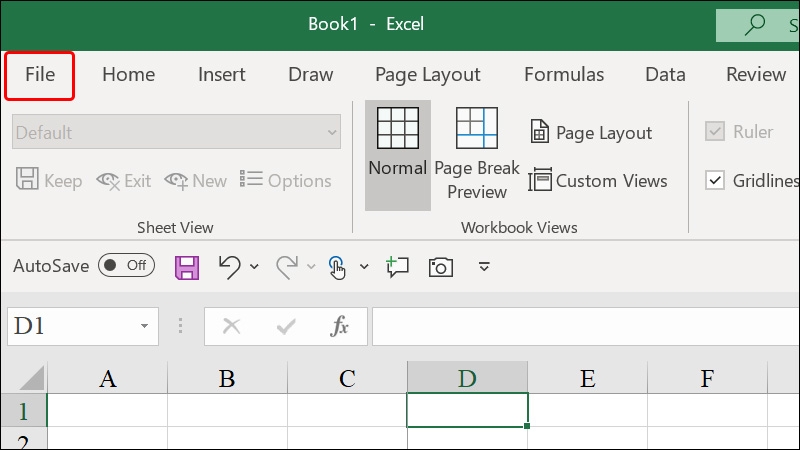800x450 pixels.
Task: Click the Select All corner triangle
Action: (x=31, y=378)
